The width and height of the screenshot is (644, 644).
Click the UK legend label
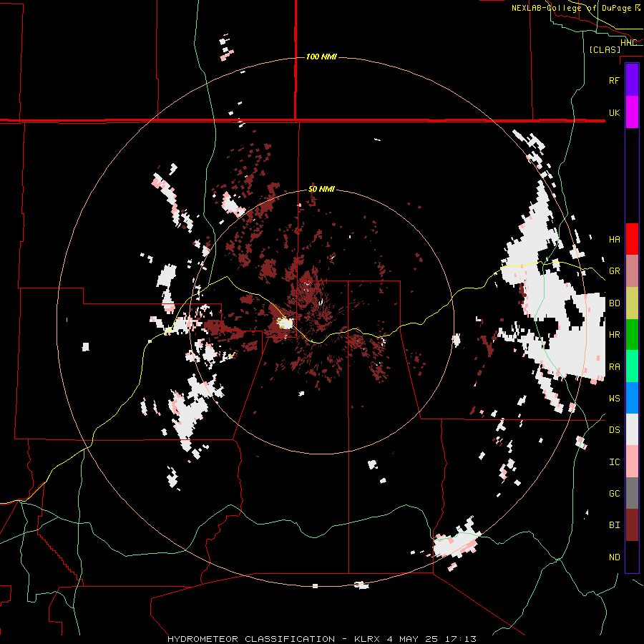coord(614,112)
